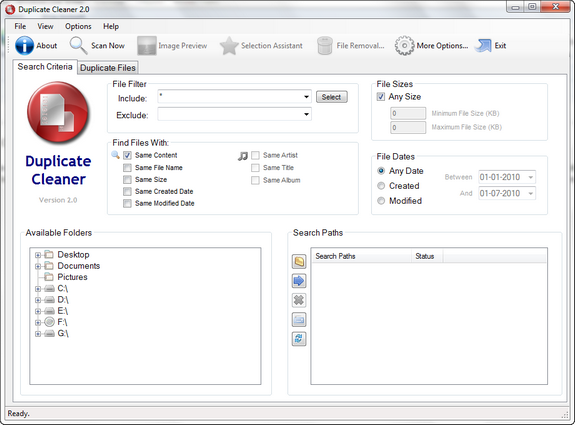This screenshot has width=575, height=425.
Task: Click the Desktop folder icon
Action: [49, 254]
